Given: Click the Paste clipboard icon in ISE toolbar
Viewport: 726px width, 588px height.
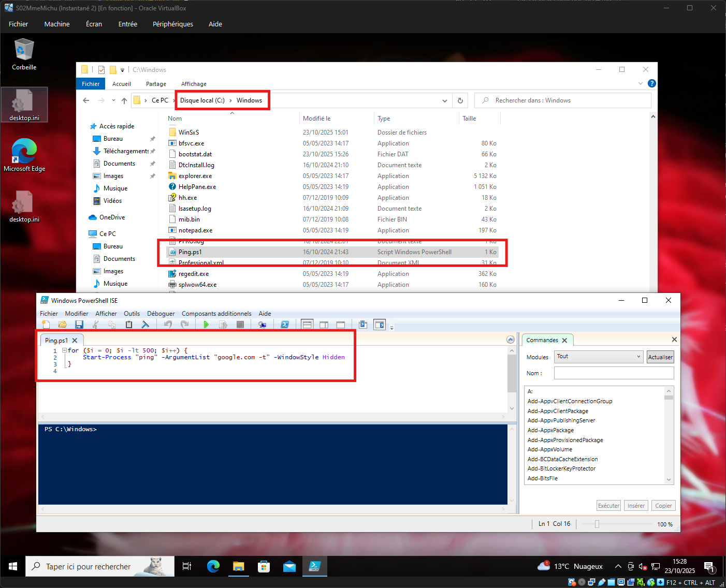Looking at the screenshot, I should coord(129,325).
